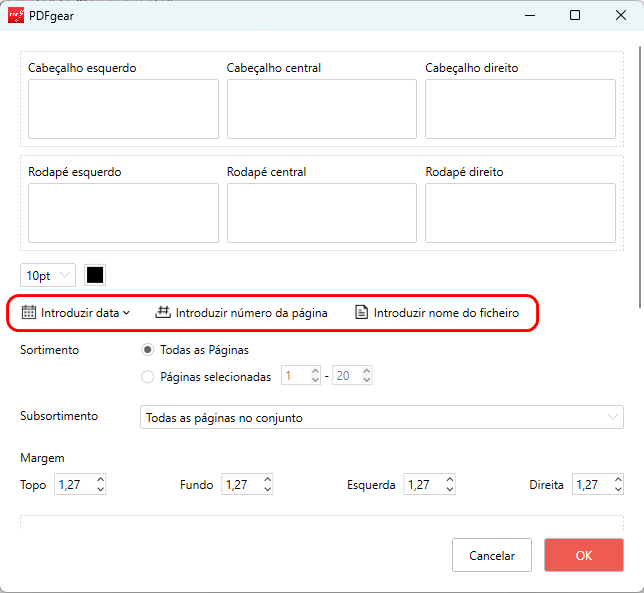Click the page number hash icon
The height and width of the screenshot is (593, 644).
coord(163,312)
